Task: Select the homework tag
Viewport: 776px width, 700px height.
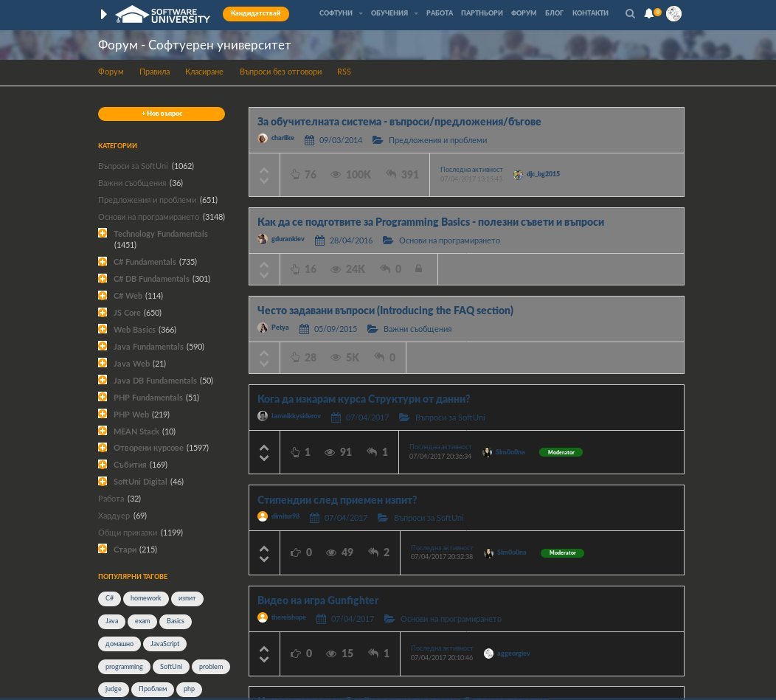Action: 145,598
